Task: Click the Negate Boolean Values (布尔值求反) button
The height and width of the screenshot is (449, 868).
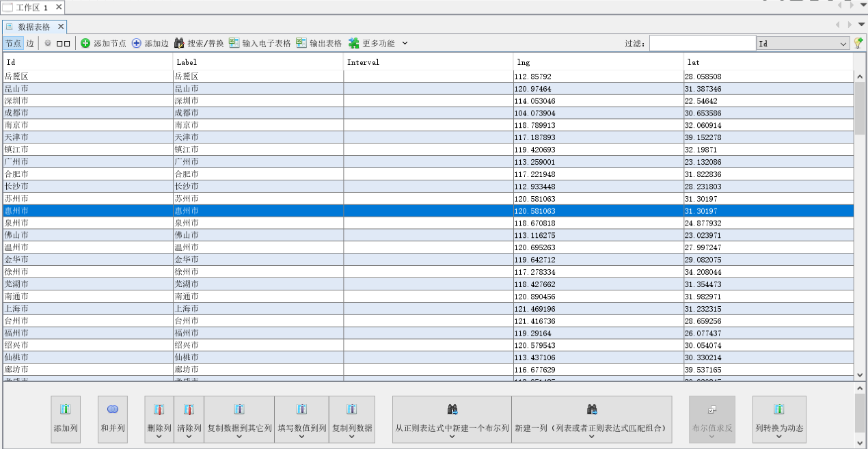Action: [712, 419]
